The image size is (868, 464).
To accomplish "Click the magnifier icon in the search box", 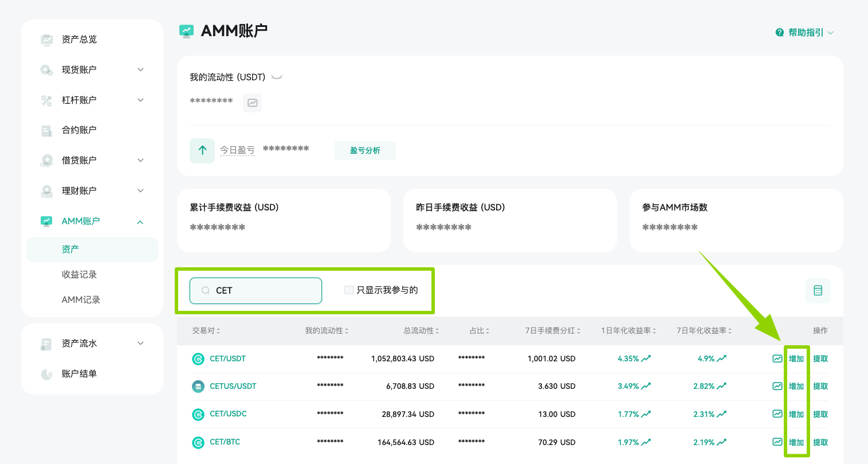I will [205, 291].
